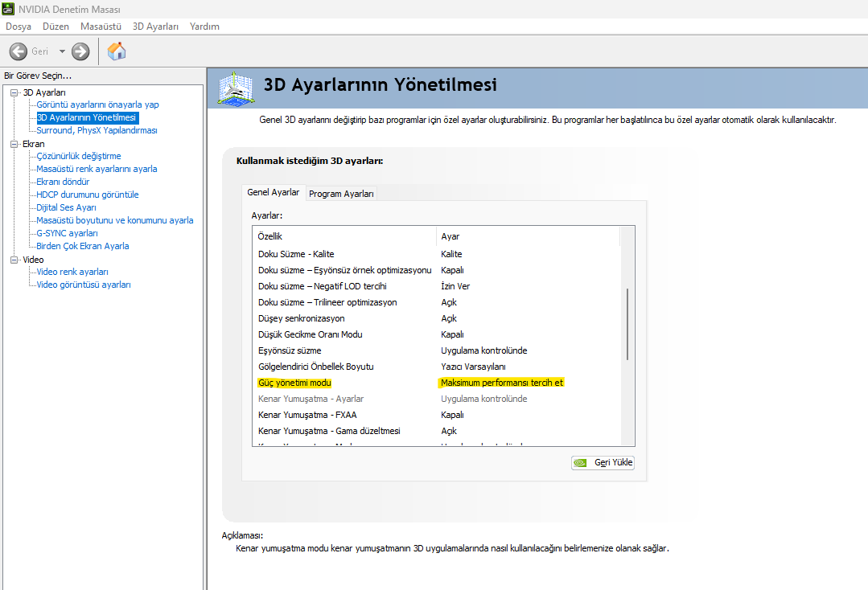Select Düşük Gecikme Oranı Modu row
868x590 pixels.
coord(436,334)
